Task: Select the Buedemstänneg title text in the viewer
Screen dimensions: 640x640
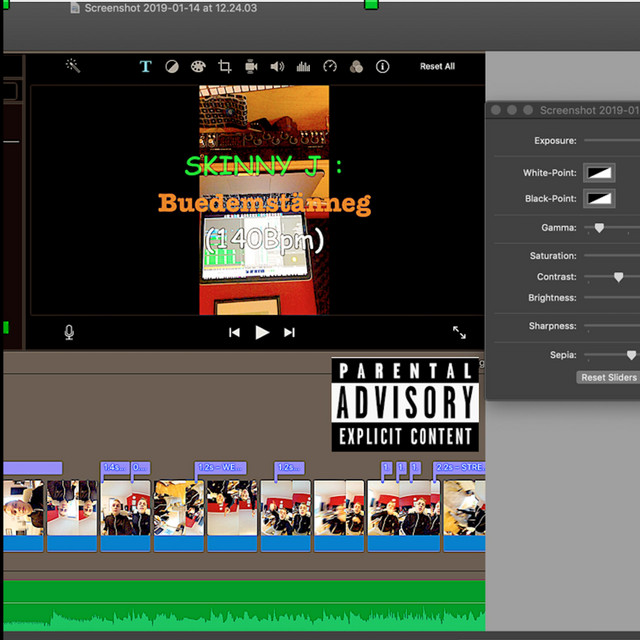Action: click(x=264, y=203)
